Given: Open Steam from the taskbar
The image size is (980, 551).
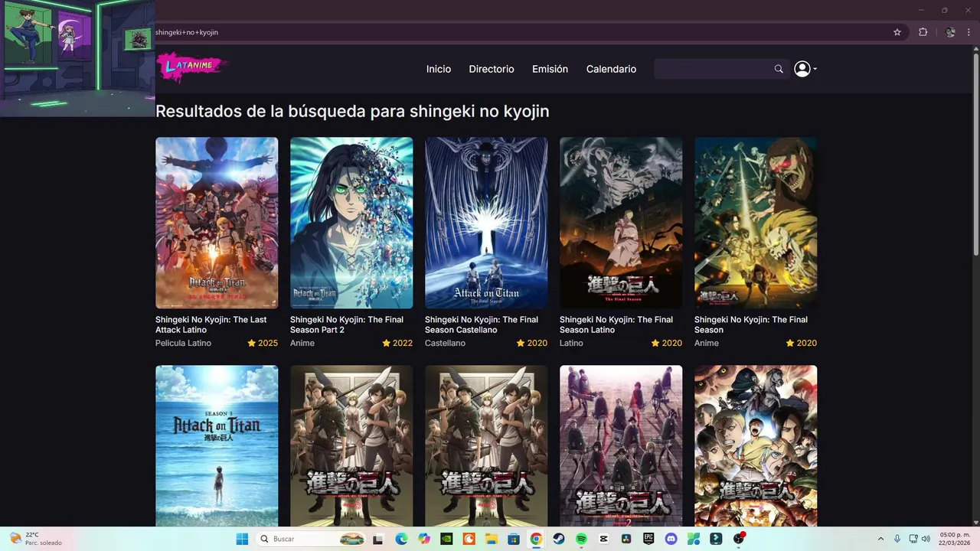Looking at the screenshot, I should (559, 539).
